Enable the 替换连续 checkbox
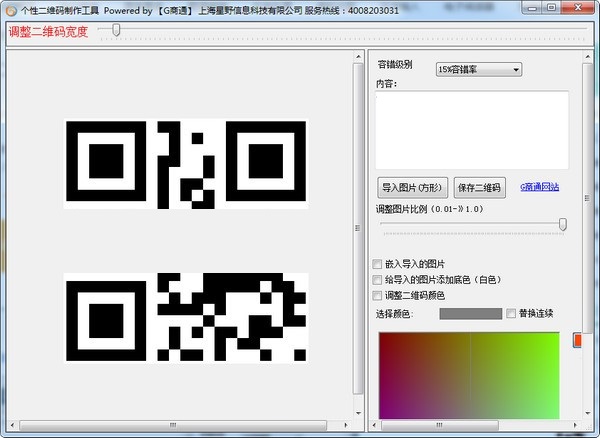 coord(511,313)
